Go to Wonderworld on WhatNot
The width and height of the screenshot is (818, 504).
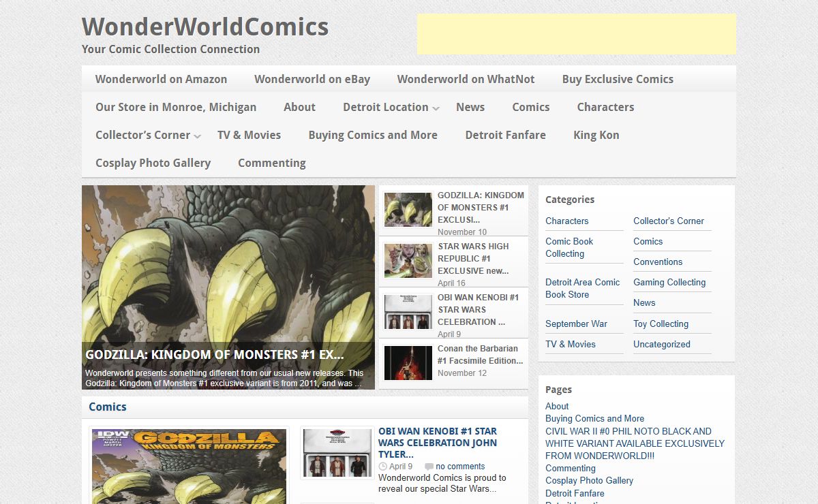click(x=466, y=79)
